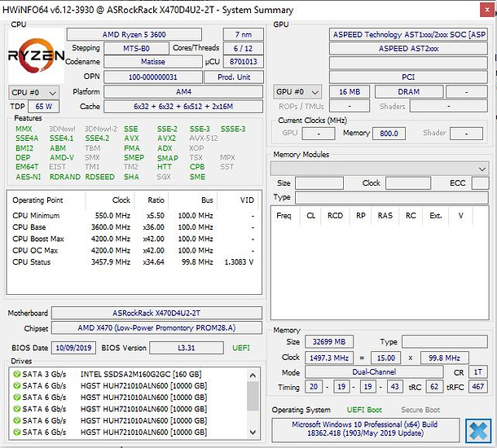Viewport: 497px width, 448px height.
Task: Click the MTS-B0 stepping field
Action: (136, 49)
